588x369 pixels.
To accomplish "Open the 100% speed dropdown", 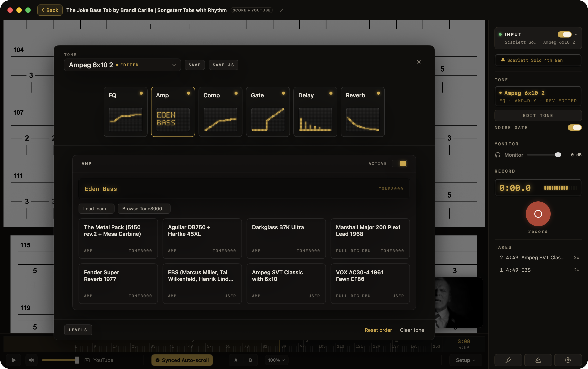I will 276,360.
